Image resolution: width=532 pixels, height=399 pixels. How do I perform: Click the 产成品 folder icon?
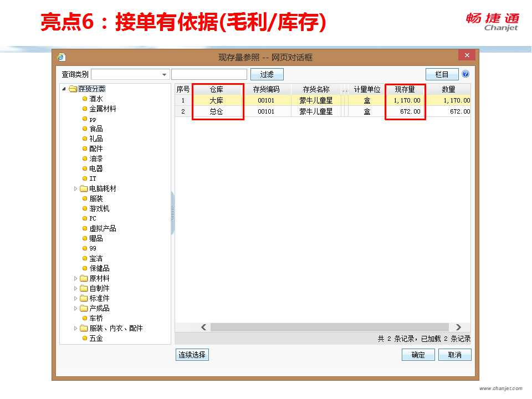[x=84, y=309]
